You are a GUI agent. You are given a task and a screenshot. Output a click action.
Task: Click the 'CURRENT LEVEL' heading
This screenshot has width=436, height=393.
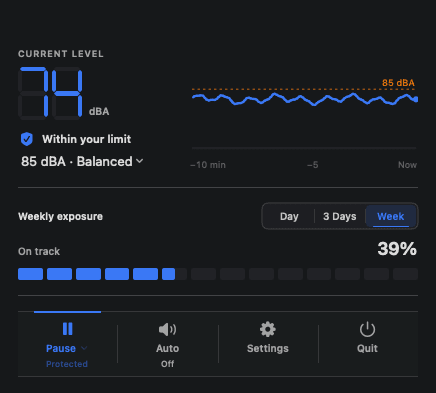pyautogui.click(x=61, y=54)
